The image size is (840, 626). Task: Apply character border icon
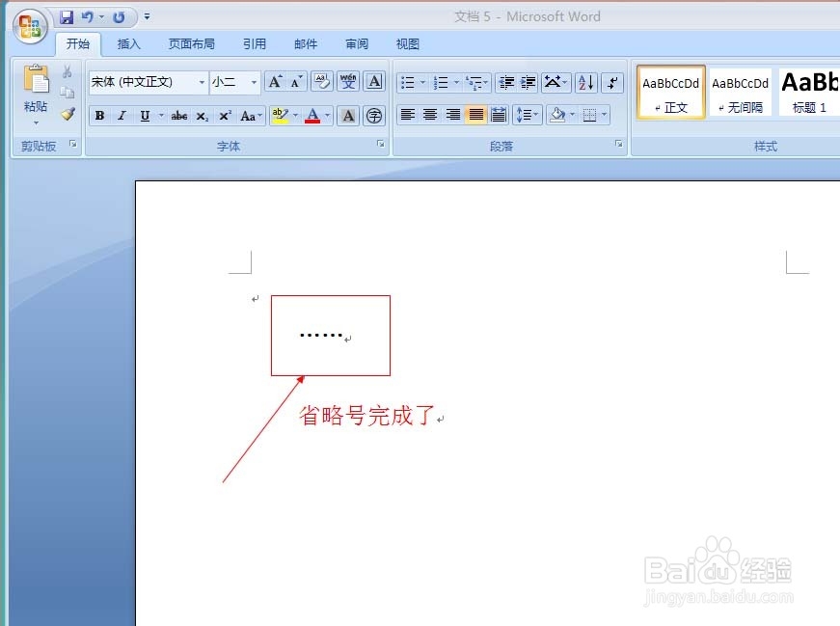click(374, 82)
